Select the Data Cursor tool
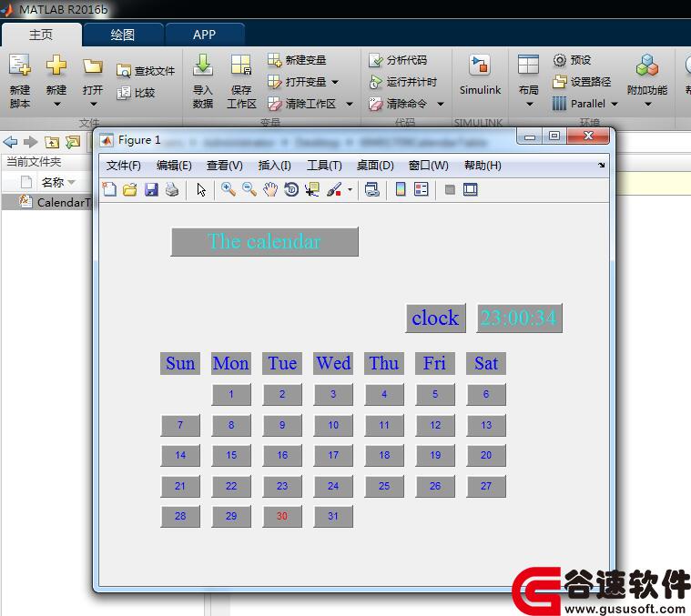The width and height of the screenshot is (691, 616). [312, 190]
